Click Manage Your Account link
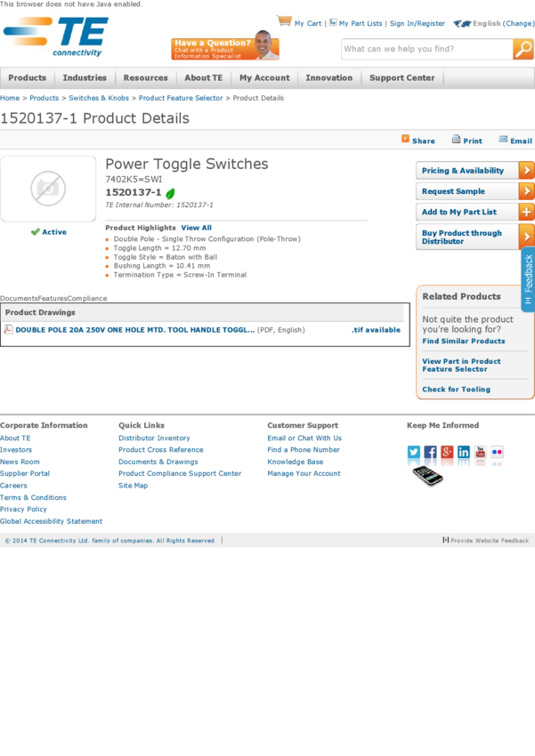535x756 pixels. (304, 473)
